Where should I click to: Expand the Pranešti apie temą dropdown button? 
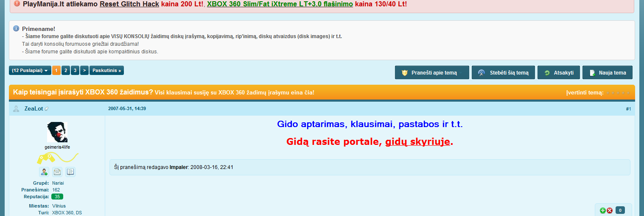point(432,72)
